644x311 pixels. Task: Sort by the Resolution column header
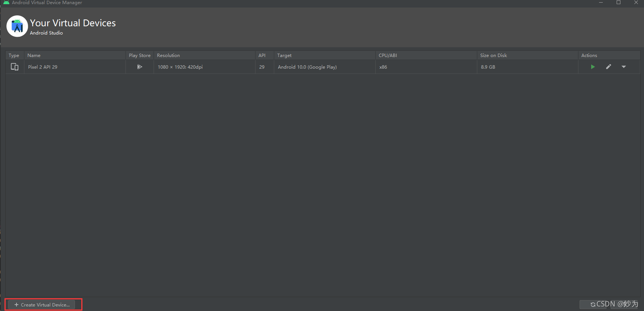(205, 55)
